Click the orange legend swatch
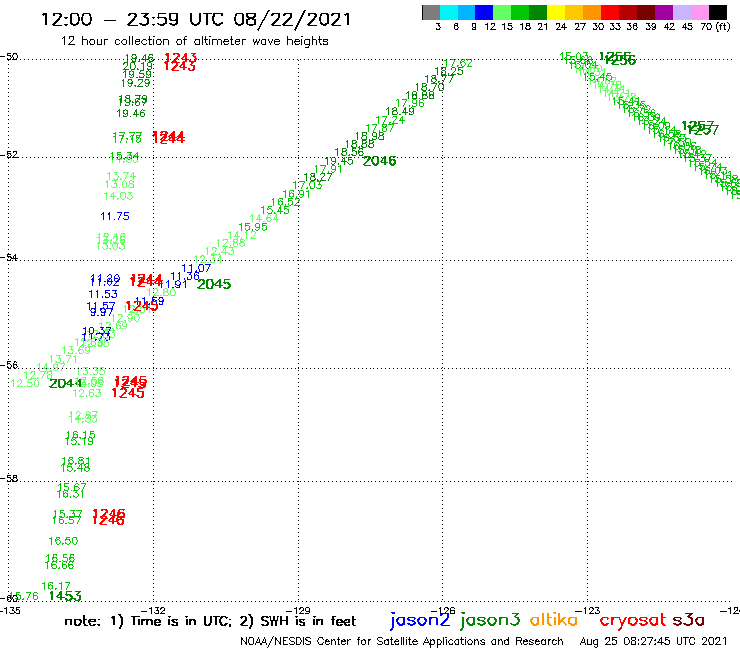 pos(592,12)
